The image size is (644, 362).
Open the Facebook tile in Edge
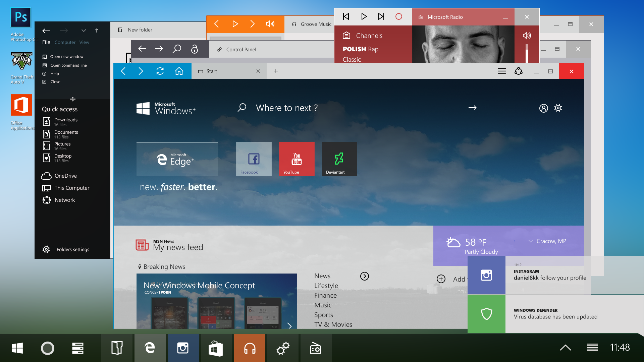254,159
